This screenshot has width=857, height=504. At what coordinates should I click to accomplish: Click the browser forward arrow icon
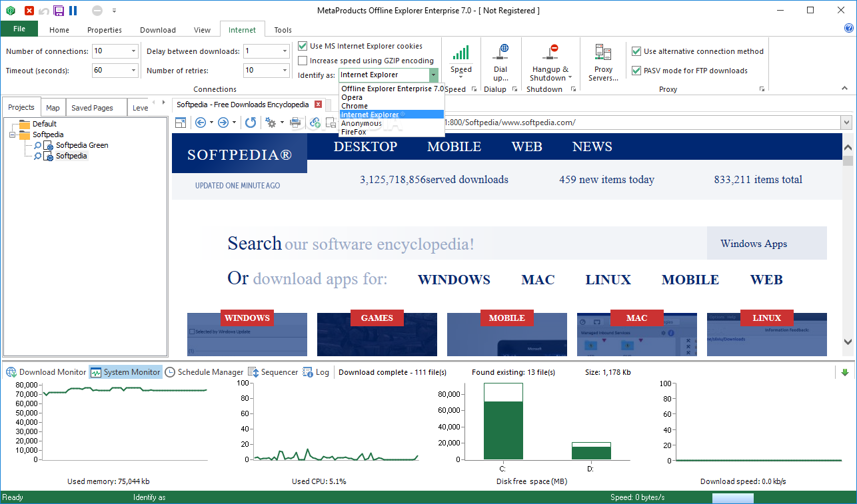223,123
